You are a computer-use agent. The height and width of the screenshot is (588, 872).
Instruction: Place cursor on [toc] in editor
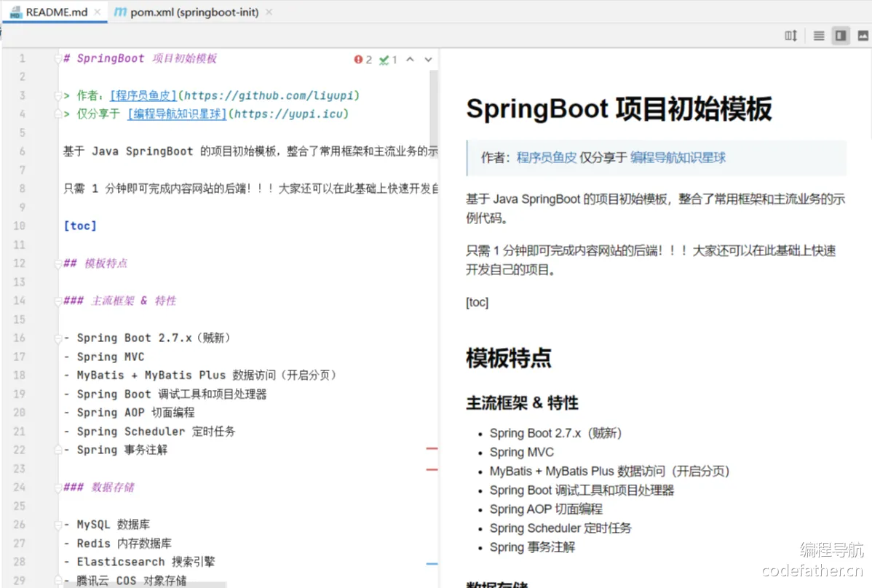point(80,226)
